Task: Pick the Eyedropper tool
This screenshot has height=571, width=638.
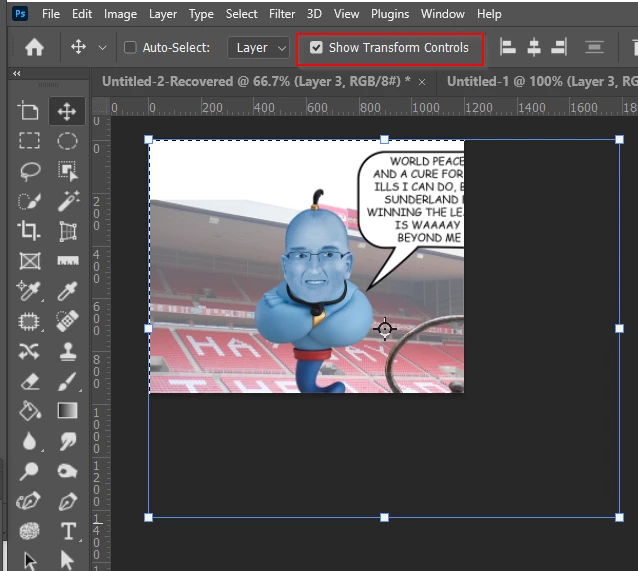Action: [x=67, y=291]
